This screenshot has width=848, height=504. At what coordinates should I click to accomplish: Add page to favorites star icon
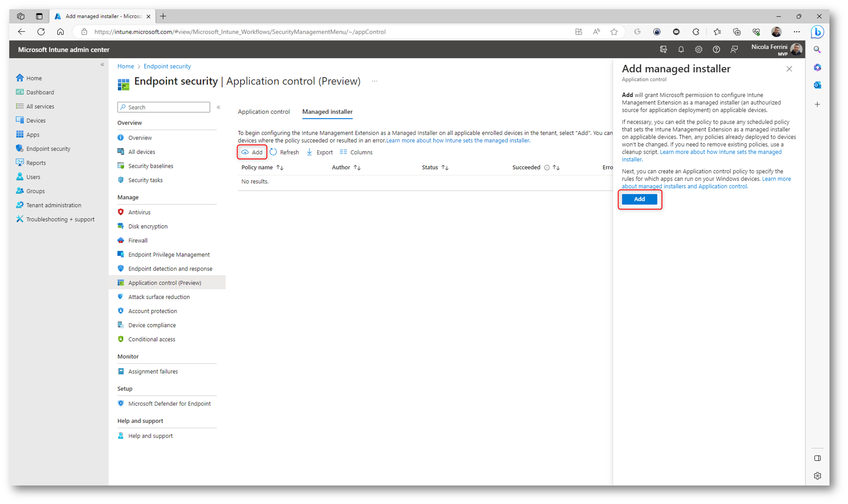tap(614, 32)
